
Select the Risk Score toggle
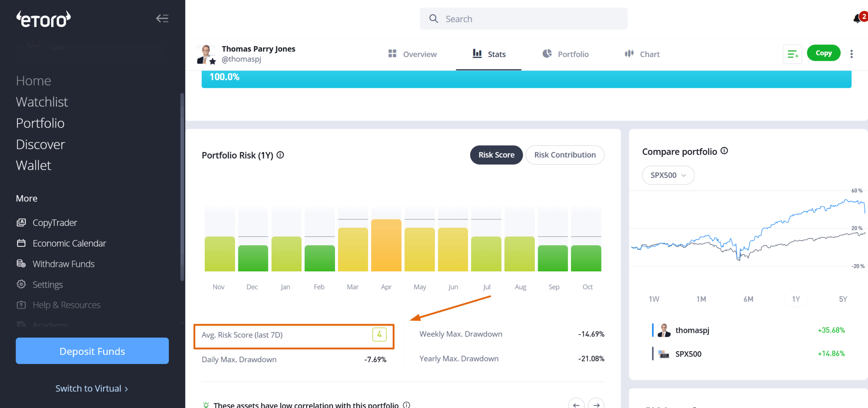click(496, 155)
